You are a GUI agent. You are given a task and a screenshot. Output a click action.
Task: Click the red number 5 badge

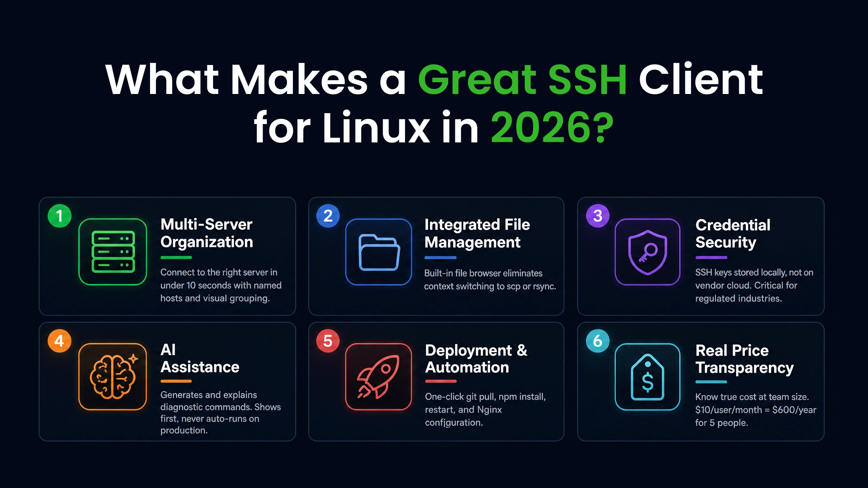pos(328,341)
